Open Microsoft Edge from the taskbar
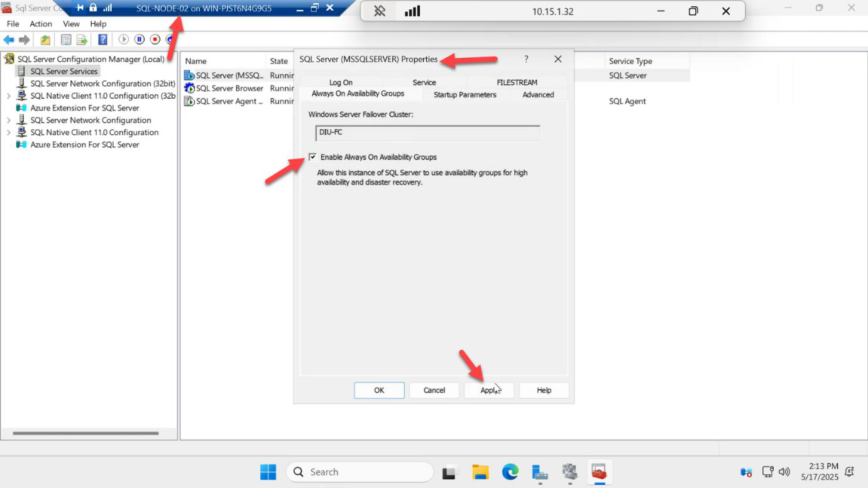This screenshot has width=868, height=488. tap(510, 472)
